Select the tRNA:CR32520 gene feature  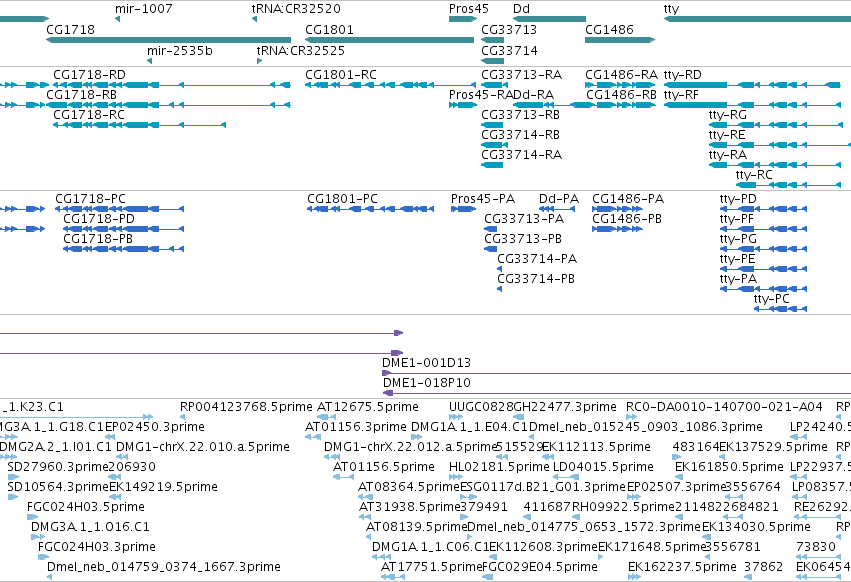[x=254, y=19]
